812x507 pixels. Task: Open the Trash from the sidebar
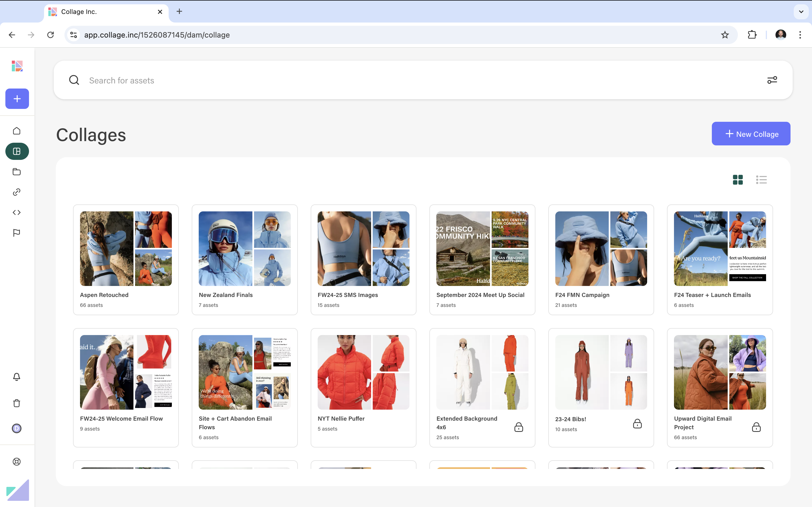pyautogui.click(x=16, y=403)
